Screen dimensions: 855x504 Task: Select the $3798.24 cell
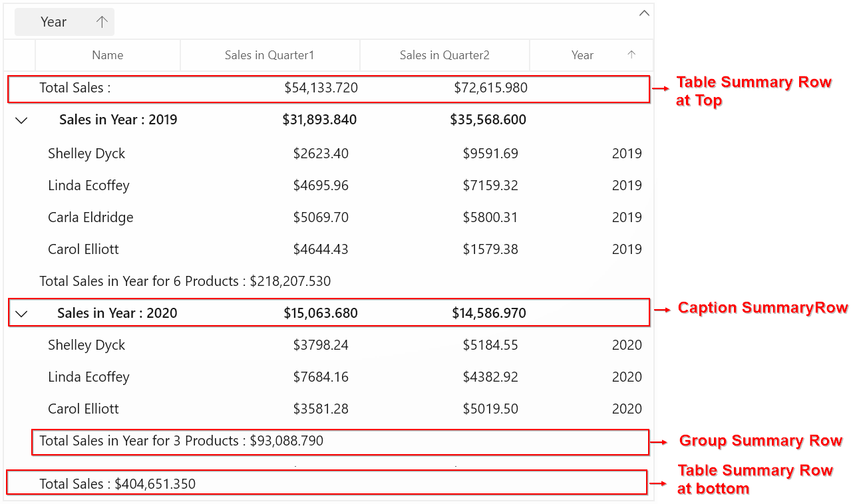point(321,345)
